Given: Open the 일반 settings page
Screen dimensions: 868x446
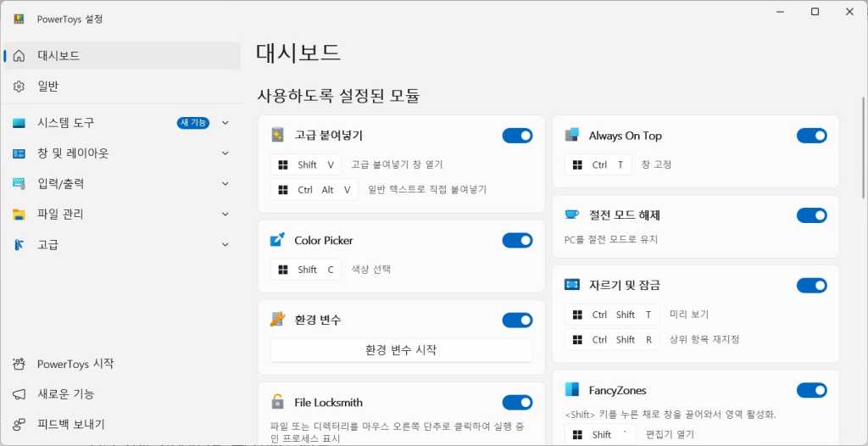Looking at the screenshot, I should click(x=122, y=86).
